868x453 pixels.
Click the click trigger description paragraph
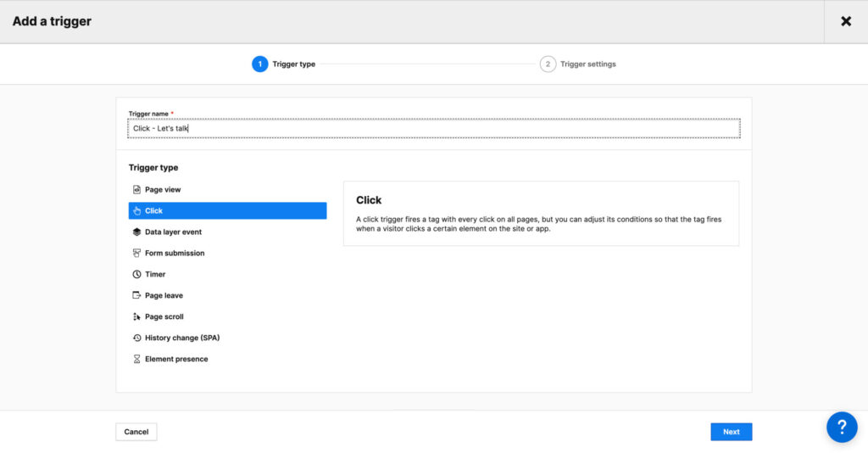[538, 224]
